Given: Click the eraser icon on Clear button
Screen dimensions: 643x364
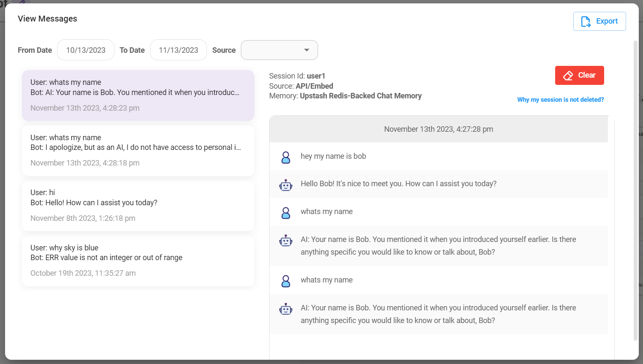Looking at the screenshot, I should coord(568,76).
